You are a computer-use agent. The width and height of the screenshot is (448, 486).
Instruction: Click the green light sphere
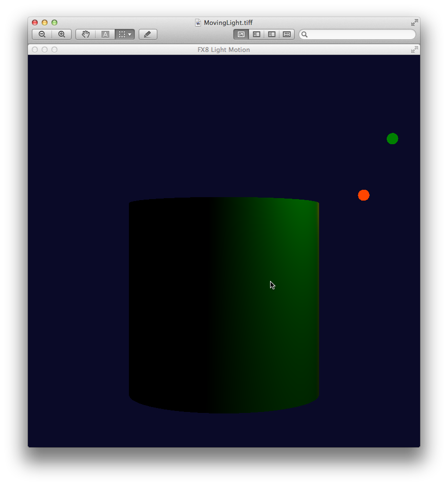click(x=392, y=139)
